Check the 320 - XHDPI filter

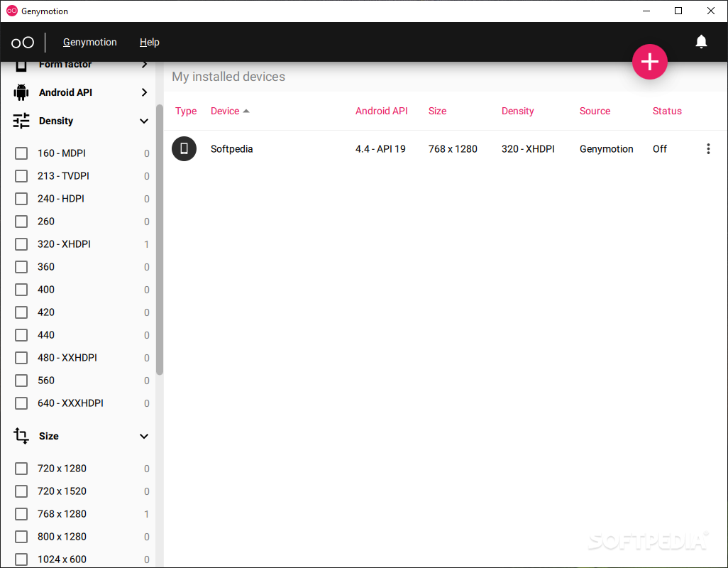click(x=21, y=244)
